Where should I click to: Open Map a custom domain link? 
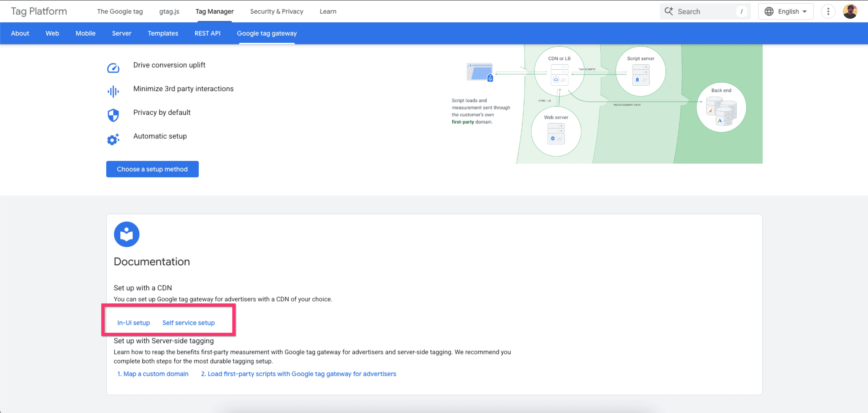pos(153,374)
